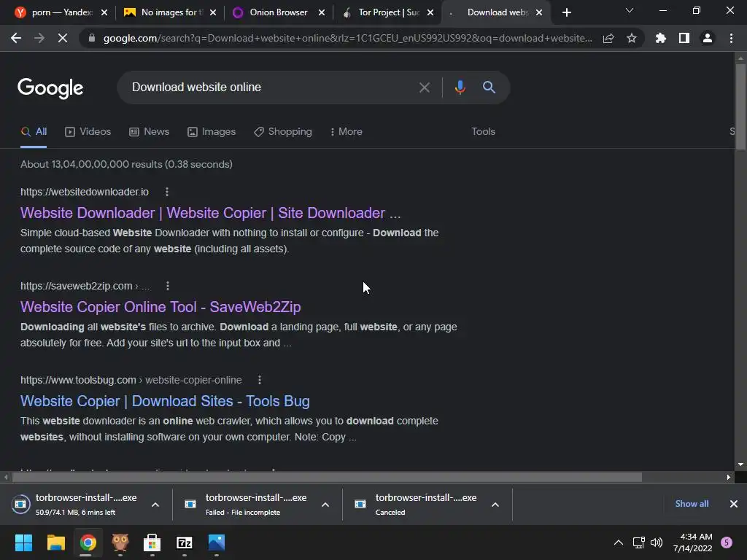The width and height of the screenshot is (747, 560).
Task: Click the vertical scrollbar thumb
Action: pyautogui.click(x=740, y=106)
